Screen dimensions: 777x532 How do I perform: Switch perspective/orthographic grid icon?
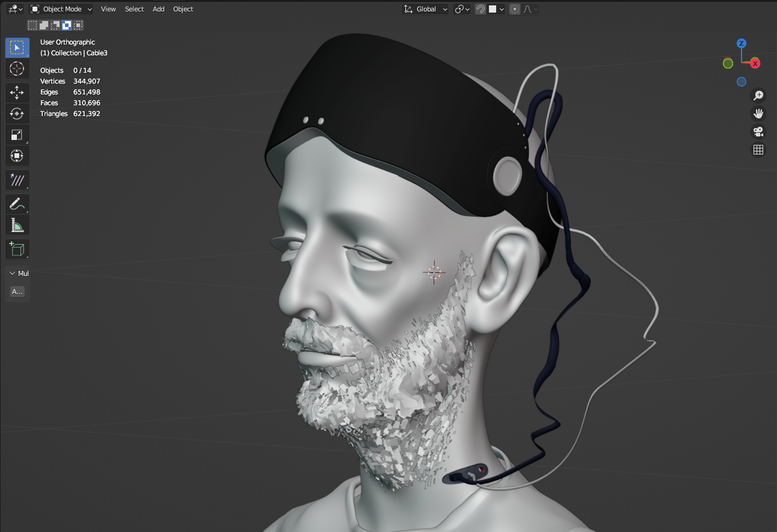758,150
